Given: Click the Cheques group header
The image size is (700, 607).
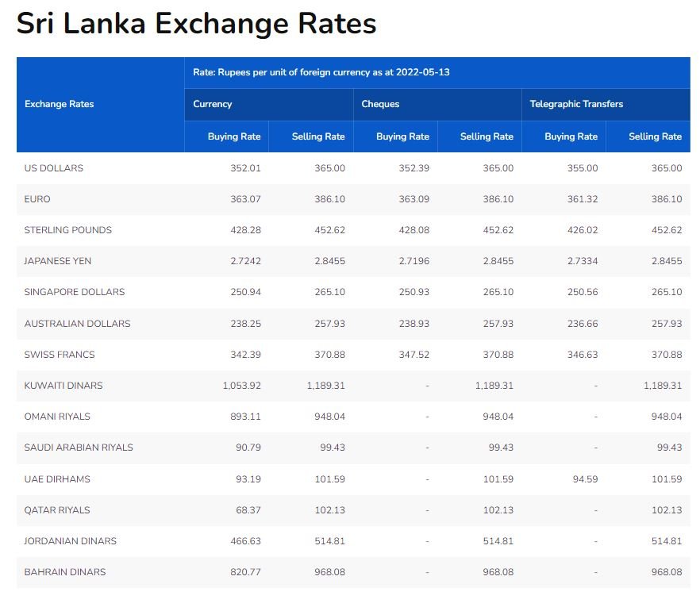Looking at the screenshot, I should 380,104.
